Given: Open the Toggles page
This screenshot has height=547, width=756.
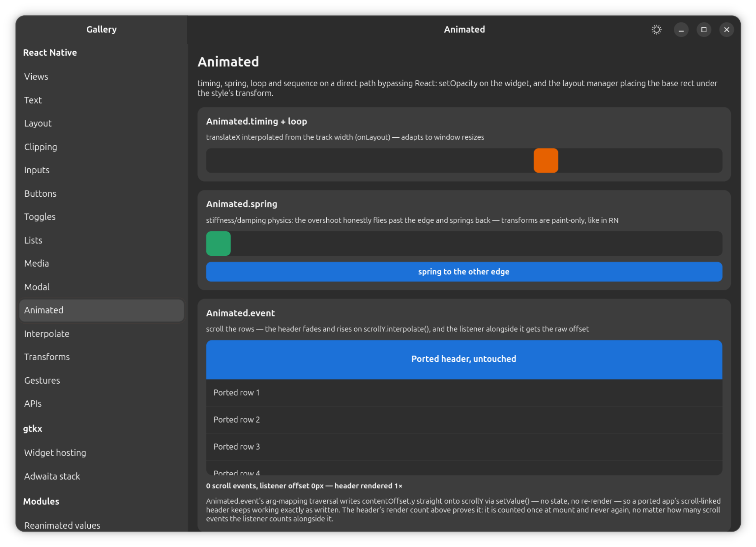Looking at the screenshot, I should [102, 217].
